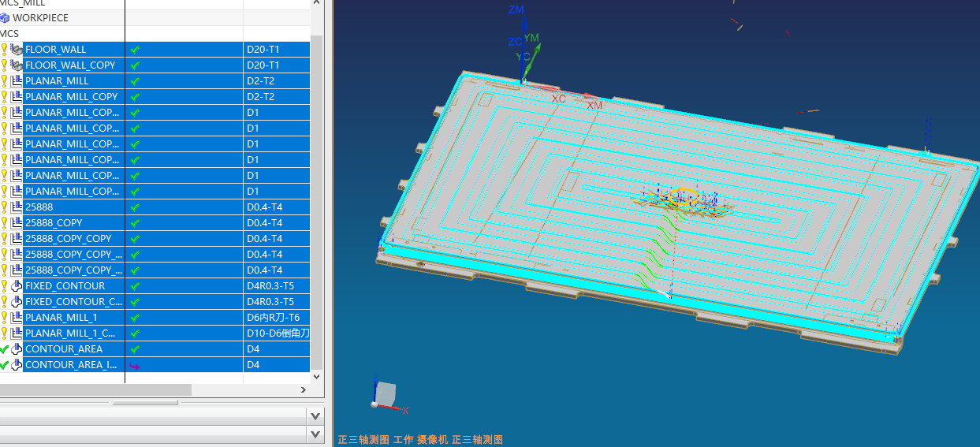Select the CONTOUR_AREA_I... operation
This screenshot has height=447, width=980.
[73, 364]
